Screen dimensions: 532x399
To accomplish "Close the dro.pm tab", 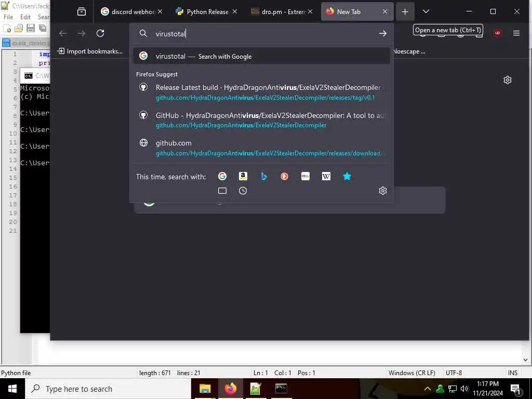I will pyautogui.click(x=310, y=12).
